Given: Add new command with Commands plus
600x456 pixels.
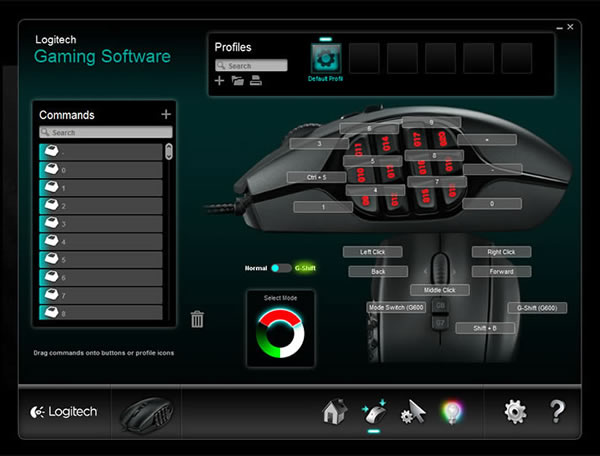Looking at the screenshot, I should [166, 114].
